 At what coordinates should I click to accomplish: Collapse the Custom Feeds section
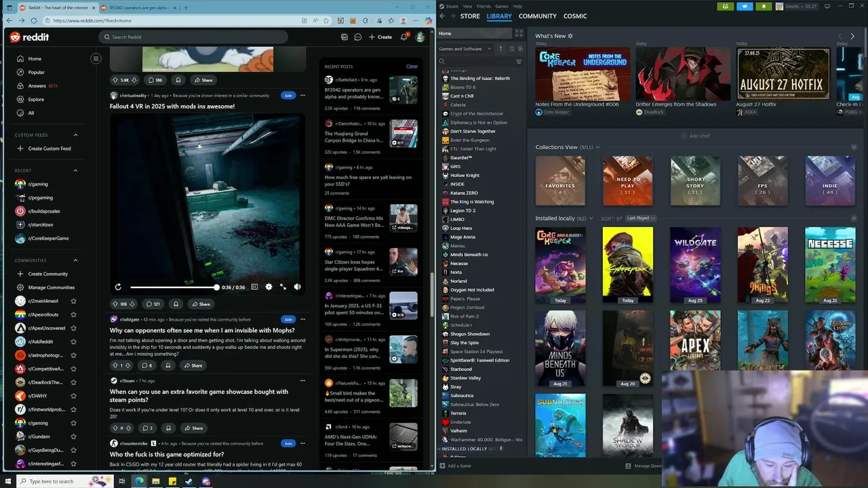pos(75,135)
